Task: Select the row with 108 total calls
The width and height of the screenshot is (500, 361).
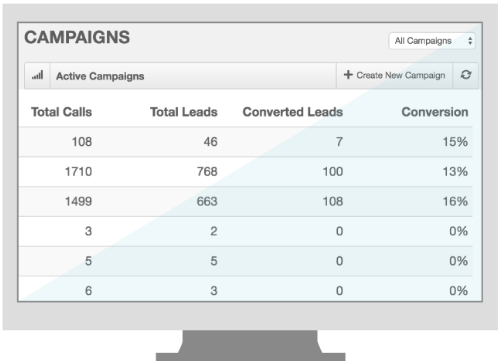Action: point(246,142)
